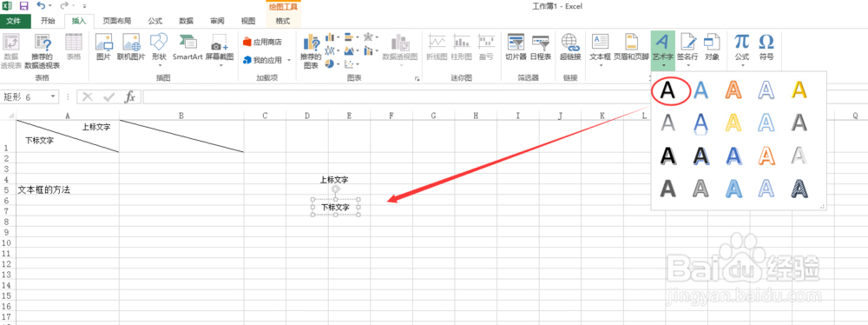This screenshot has height=325, width=868.
Task: Switch to the 公式 (Formulas) tab
Action: coord(155,21)
